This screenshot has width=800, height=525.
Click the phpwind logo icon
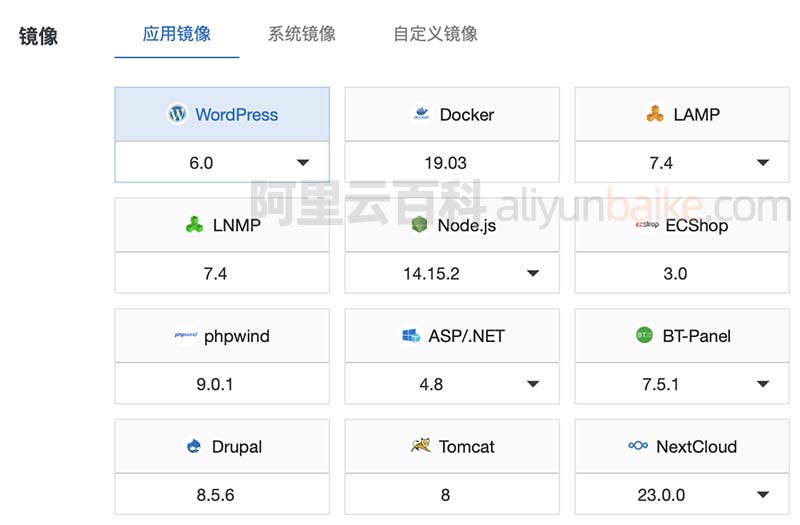(186, 335)
